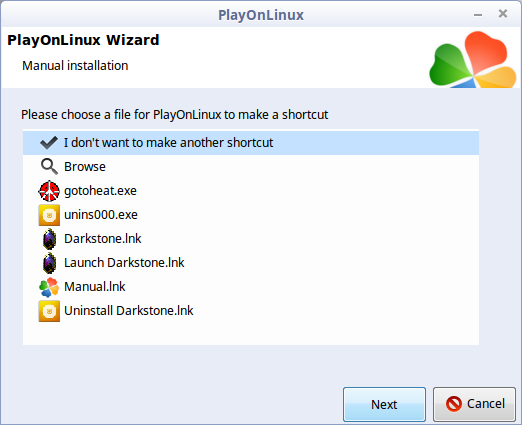The image size is (522, 425).
Task: Select "Manual.lnk" in the list
Action: [251, 287]
